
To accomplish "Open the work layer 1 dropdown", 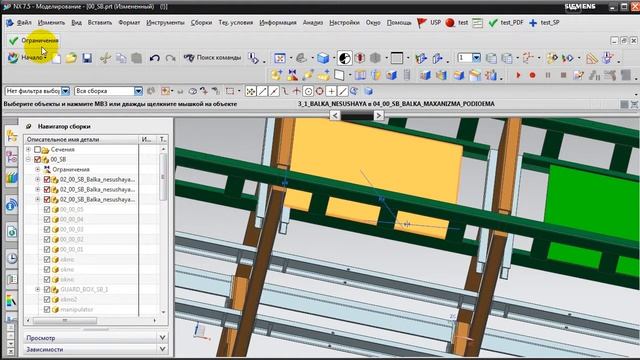I will click(x=476, y=58).
